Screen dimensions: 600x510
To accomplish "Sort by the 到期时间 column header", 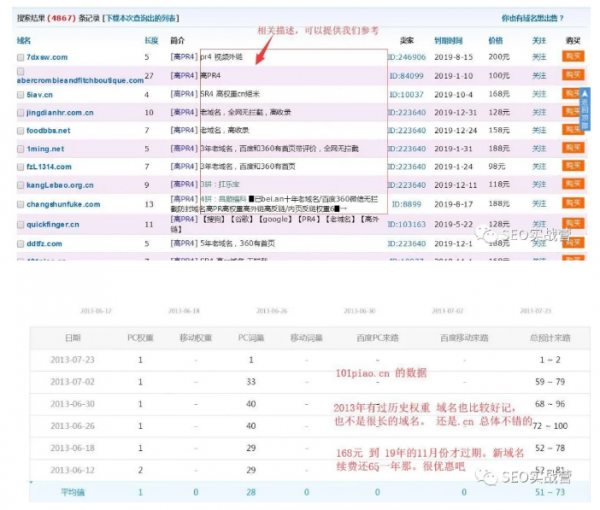I will tap(448, 41).
